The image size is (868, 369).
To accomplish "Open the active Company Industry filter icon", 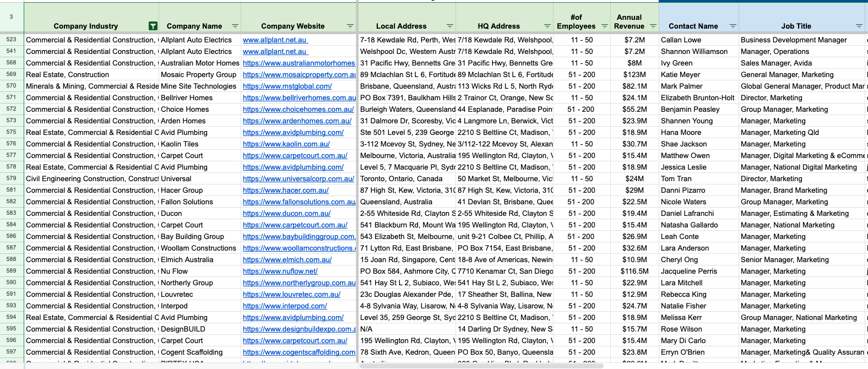I will [153, 26].
